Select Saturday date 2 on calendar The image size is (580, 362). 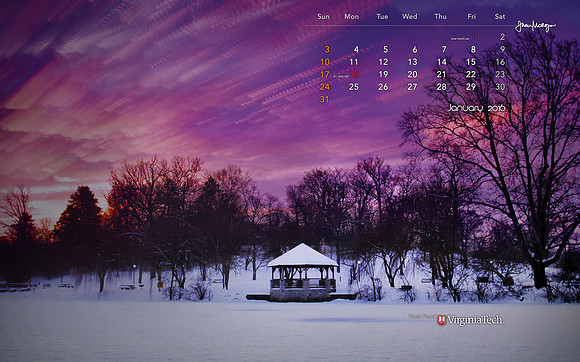502,37
